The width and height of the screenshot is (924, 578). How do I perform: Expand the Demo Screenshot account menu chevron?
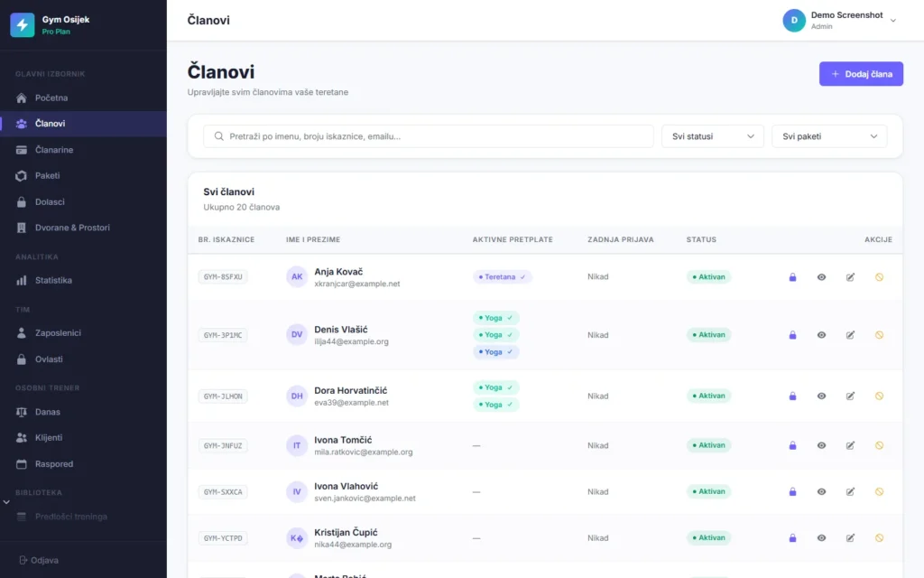click(x=893, y=21)
